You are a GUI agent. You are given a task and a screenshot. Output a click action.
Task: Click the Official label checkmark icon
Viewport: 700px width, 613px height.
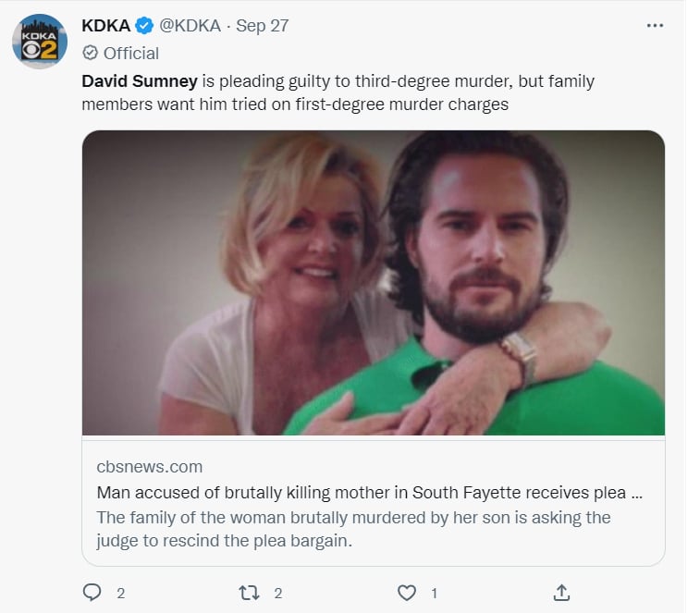pos(90,53)
